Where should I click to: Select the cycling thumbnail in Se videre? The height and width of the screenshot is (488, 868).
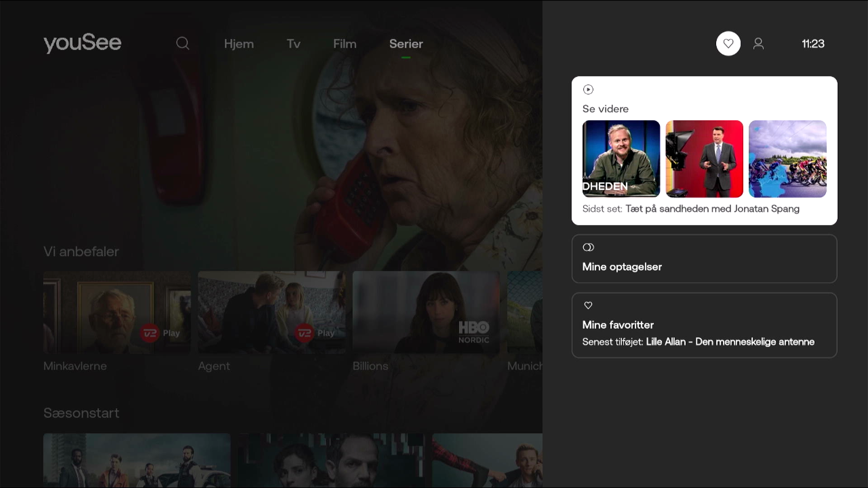coord(788,159)
